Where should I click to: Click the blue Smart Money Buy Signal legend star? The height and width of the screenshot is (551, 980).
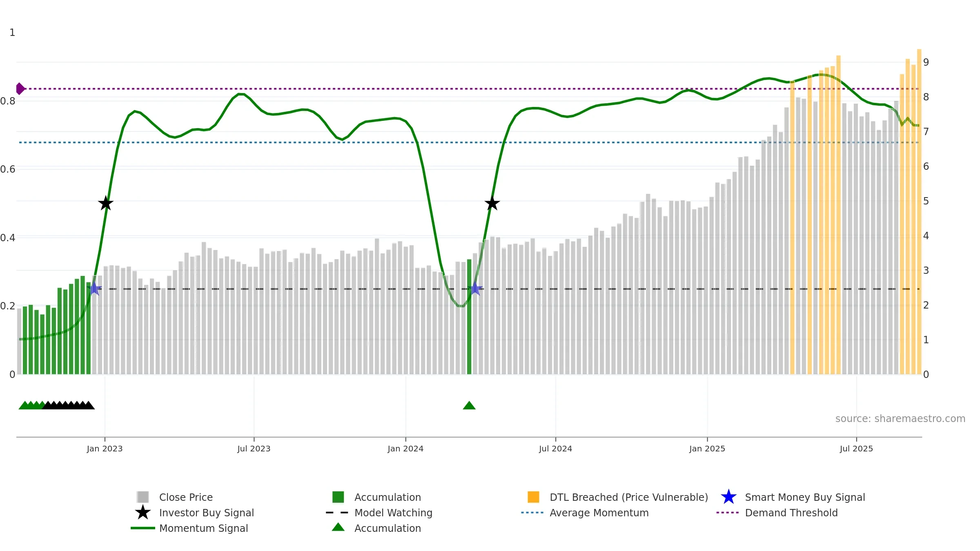[728, 497]
